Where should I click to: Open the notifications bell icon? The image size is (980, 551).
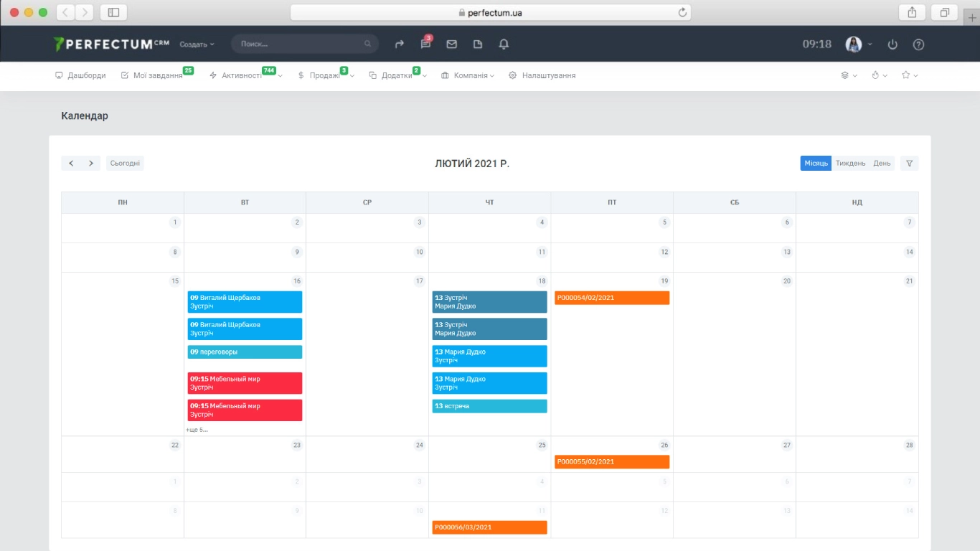(504, 44)
